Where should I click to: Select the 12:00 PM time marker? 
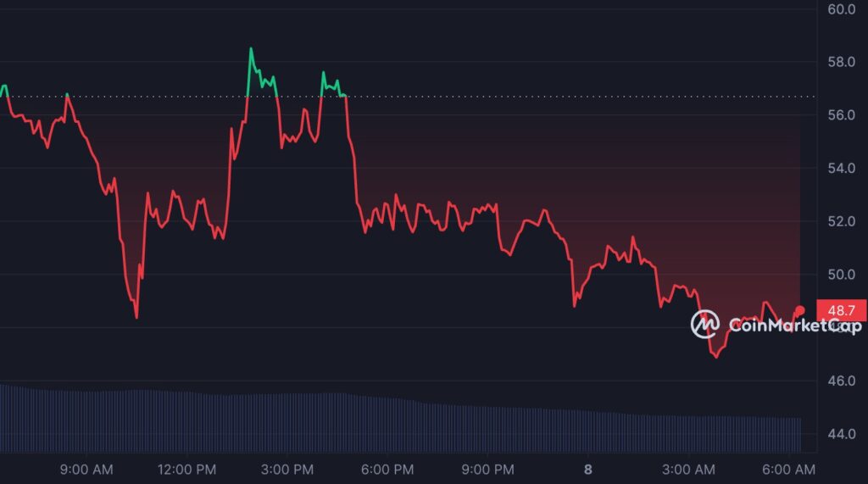click(x=188, y=469)
